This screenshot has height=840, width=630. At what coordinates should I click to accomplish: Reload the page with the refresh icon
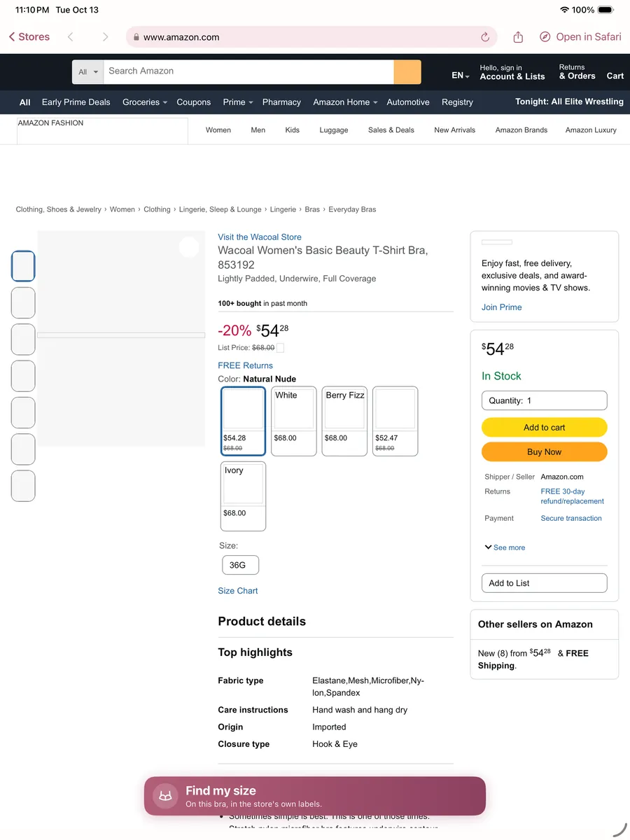[485, 37]
